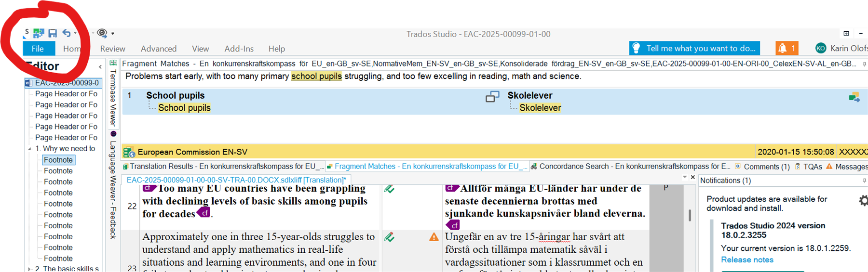
Task: Click the Tell me what you want to do box
Action: click(694, 48)
